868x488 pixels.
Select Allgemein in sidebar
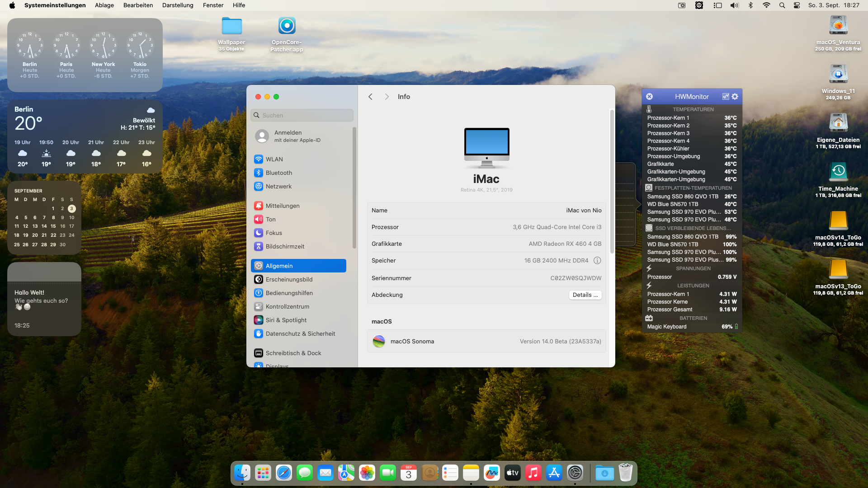[298, 266]
